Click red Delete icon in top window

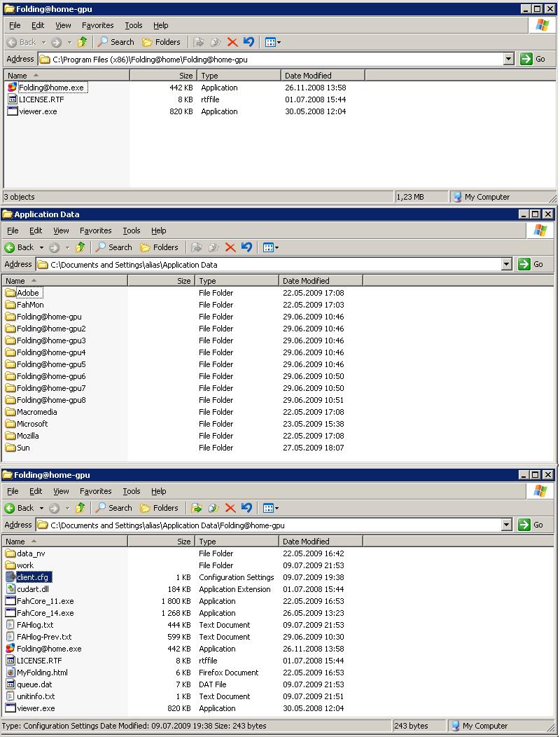click(232, 42)
